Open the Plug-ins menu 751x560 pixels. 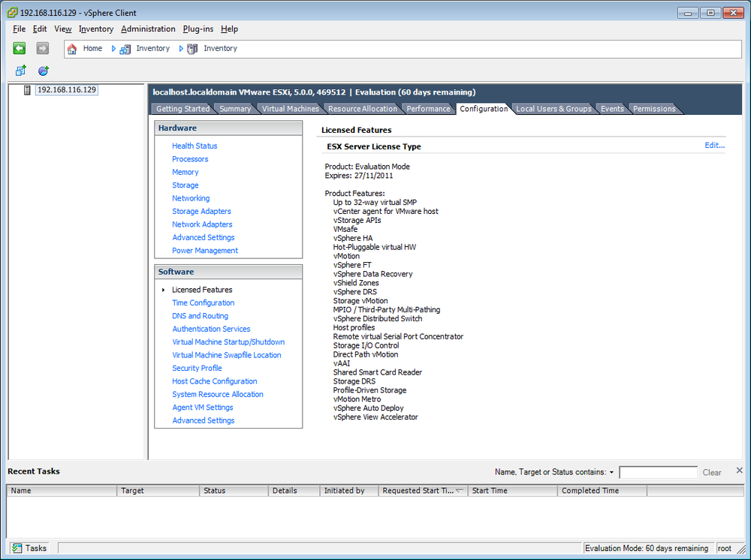pyautogui.click(x=198, y=29)
